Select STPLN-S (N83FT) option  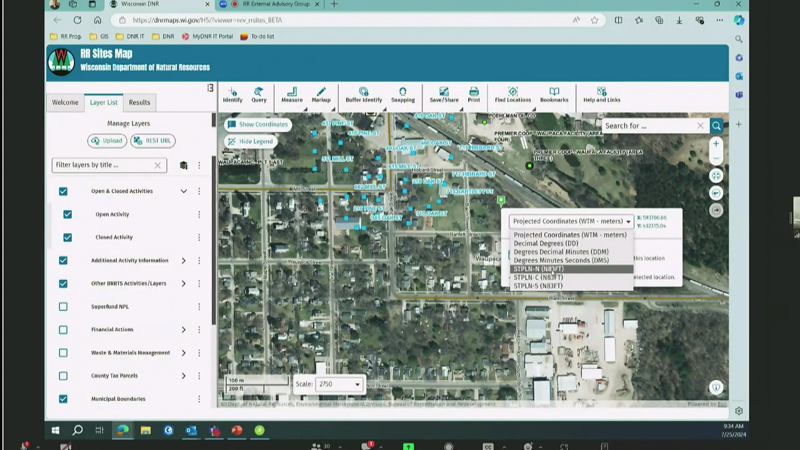(x=571, y=286)
